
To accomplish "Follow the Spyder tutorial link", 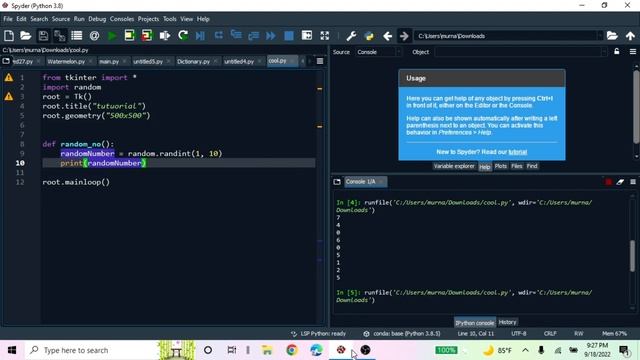I will 517,152.
